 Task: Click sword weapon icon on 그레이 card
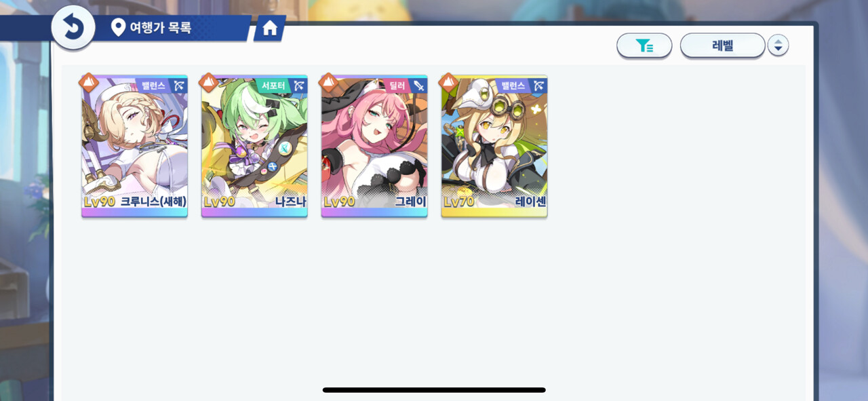coord(419,85)
